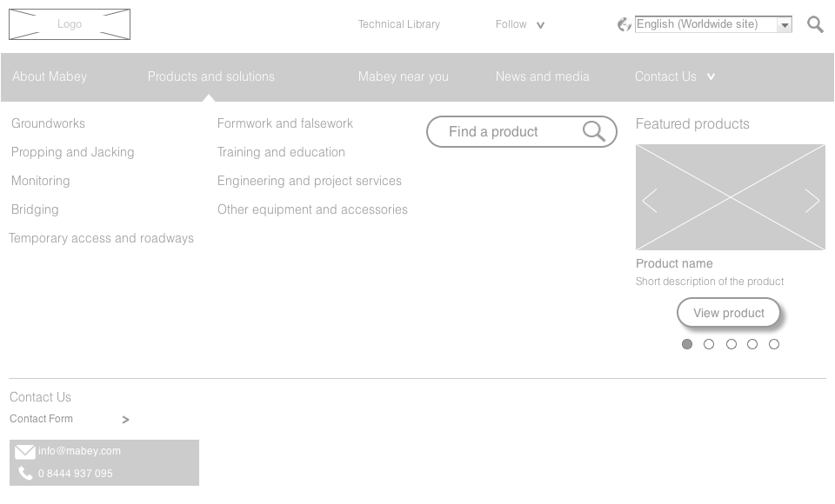Open the News and media menu
This screenshot has width=835, height=504.
coord(542,76)
